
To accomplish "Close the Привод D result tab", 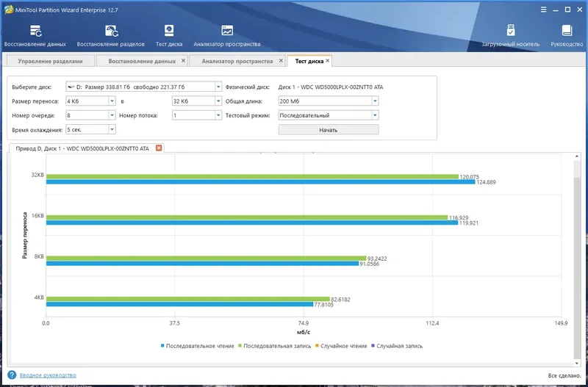I will point(159,148).
